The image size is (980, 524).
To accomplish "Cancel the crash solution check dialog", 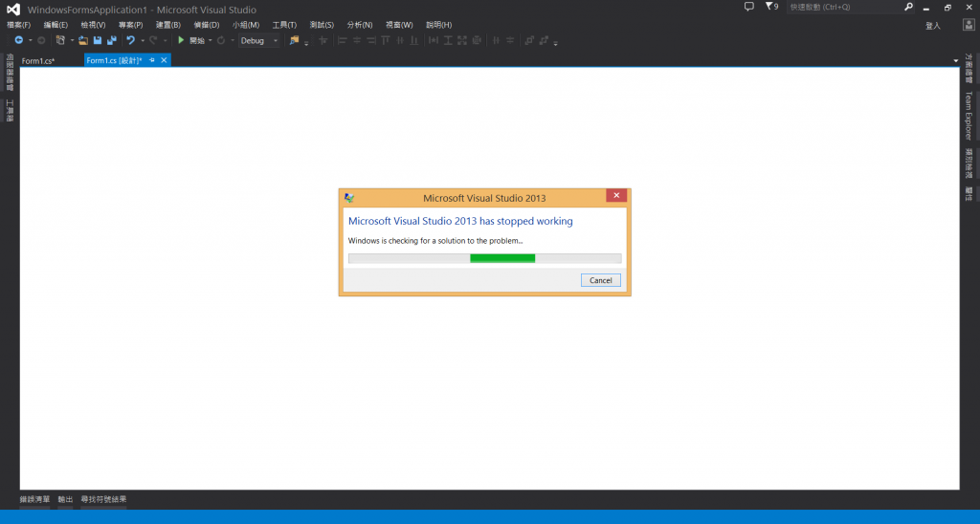I will point(601,280).
